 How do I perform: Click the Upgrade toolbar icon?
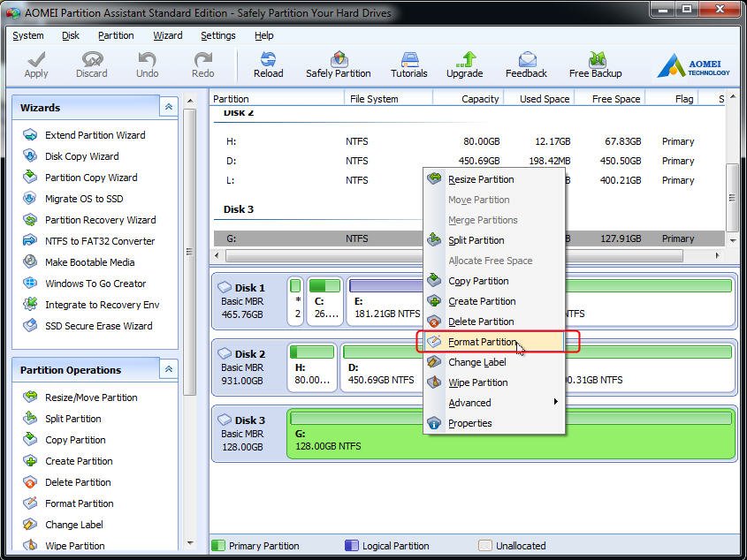464,64
